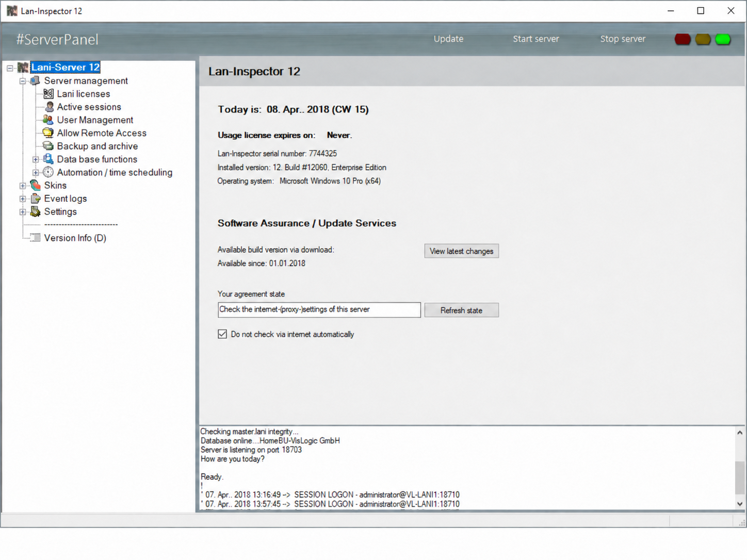Expand the Event logs node
This screenshot has width=747, height=560.
pos(23,199)
